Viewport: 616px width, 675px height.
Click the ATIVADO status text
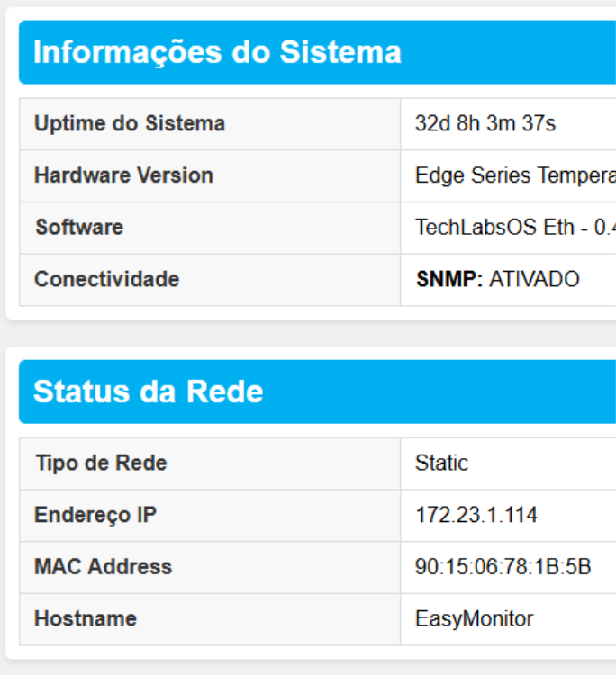point(534,279)
